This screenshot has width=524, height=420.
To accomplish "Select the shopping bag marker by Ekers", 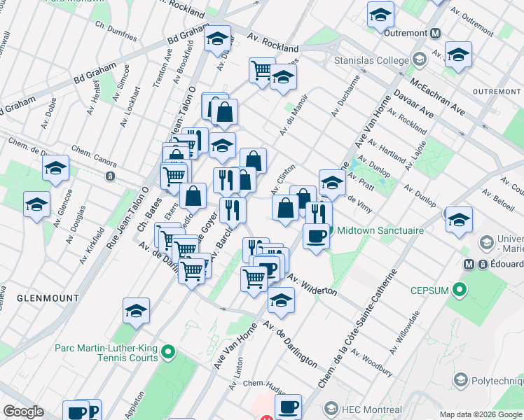I will (x=193, y=198).
